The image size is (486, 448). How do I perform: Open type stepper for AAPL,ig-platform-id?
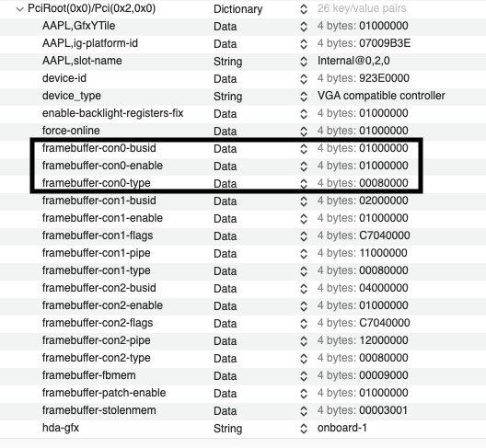[x=304, y=44]
